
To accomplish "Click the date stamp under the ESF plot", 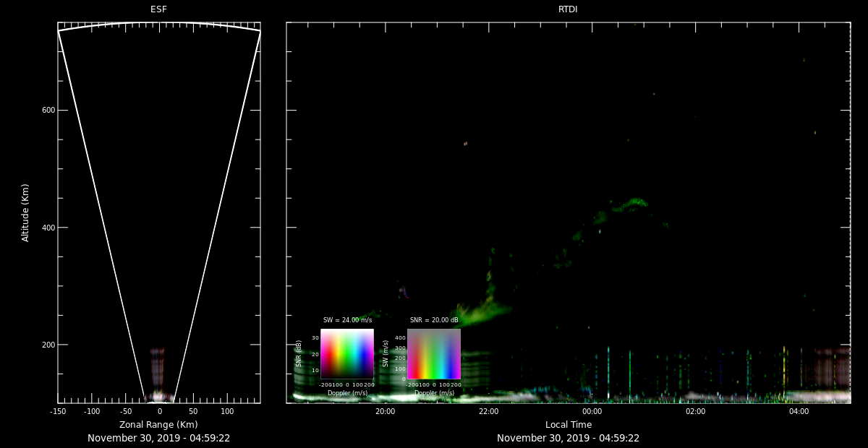I will [x=159, y=438].
